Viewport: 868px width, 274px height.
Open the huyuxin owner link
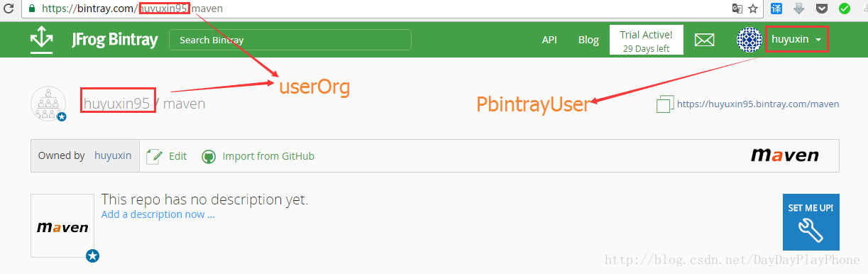(x=113, y=155)
